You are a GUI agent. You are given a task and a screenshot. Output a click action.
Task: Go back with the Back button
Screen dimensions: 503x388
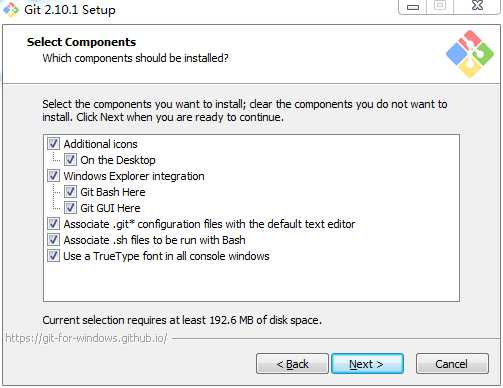292,364
